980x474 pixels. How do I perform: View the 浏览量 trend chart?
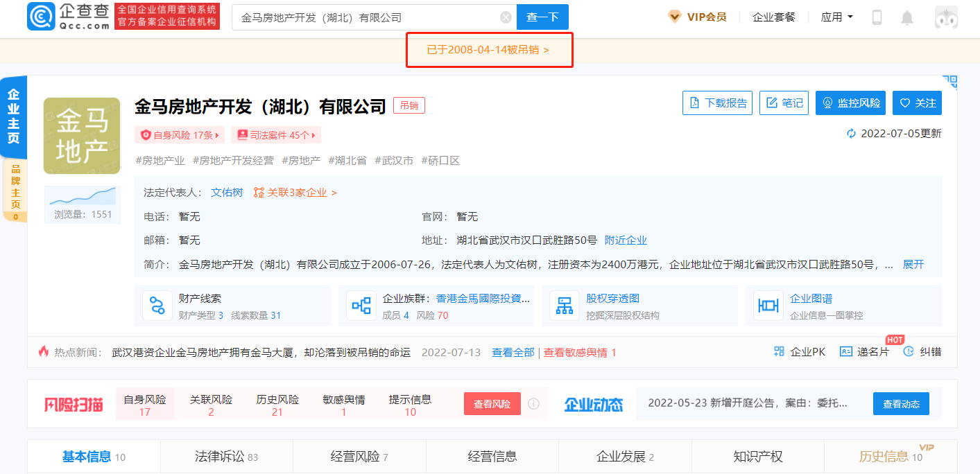click(x=83, y=195)
